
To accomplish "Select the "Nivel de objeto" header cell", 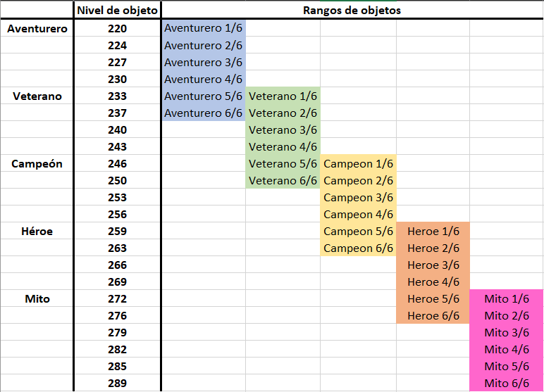I will [118, 11].
